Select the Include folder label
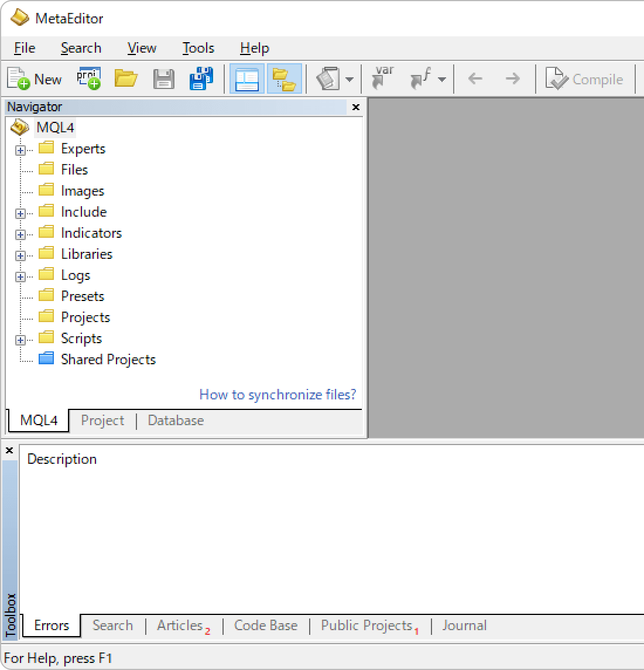Screen dimensions: 644x670 pyautogui.click(x=84, y=211)
